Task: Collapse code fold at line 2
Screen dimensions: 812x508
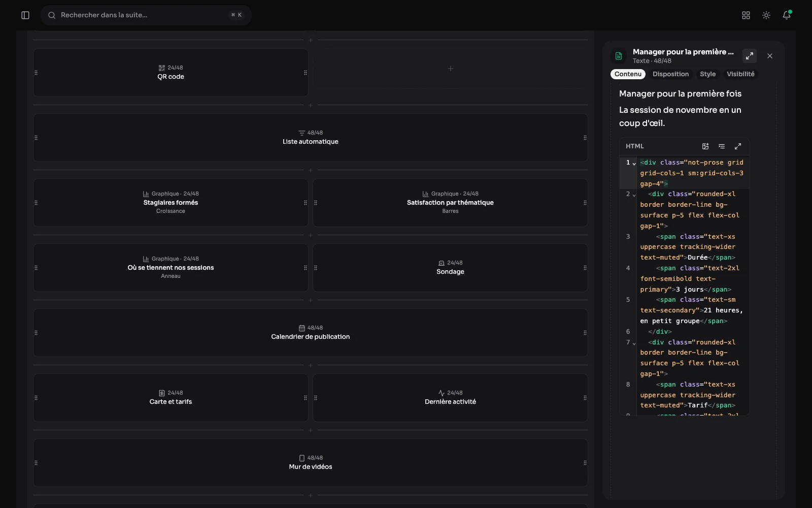Action: point(634,195)
